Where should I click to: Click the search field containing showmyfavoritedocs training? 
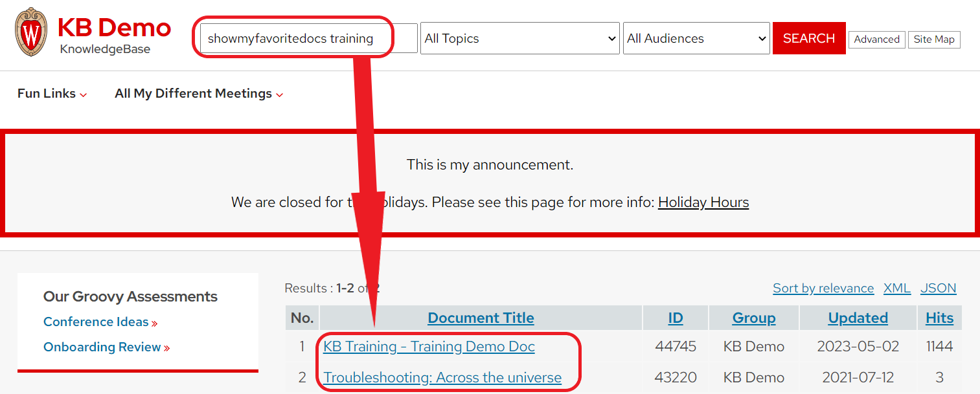point(309,38)
